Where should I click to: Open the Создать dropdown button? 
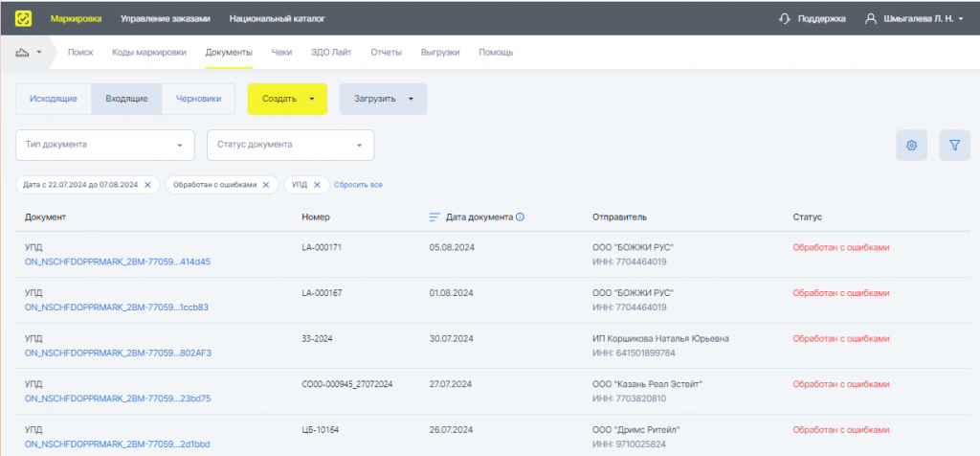pos(287,99)
